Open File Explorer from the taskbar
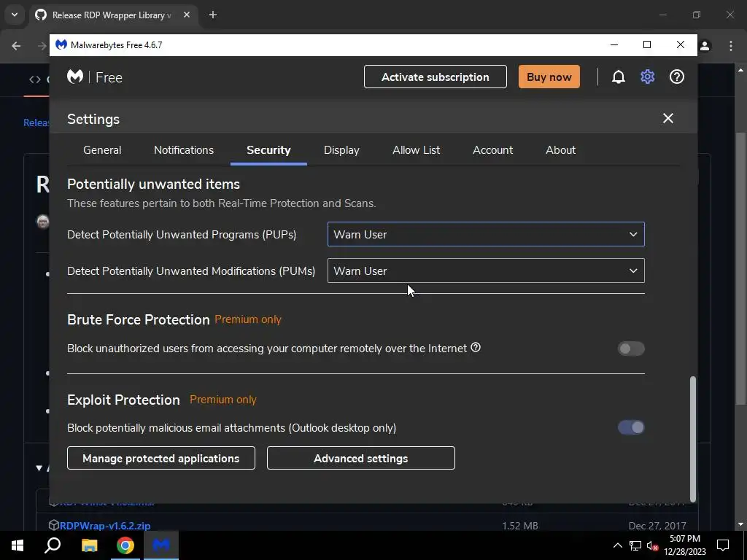The width and height of the screenshot is (747, 560). 89,545
